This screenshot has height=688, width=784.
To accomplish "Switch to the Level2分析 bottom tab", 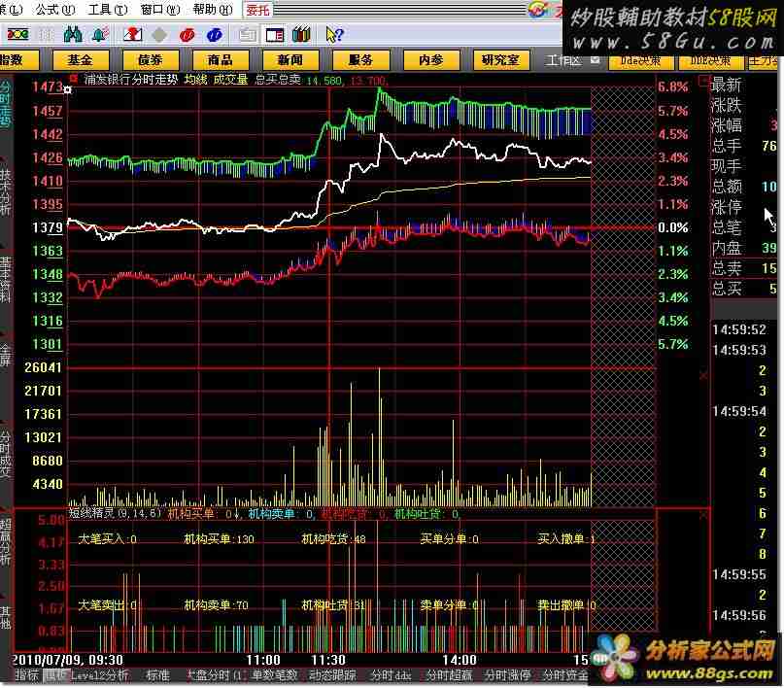I will click(x=99, y=675).
